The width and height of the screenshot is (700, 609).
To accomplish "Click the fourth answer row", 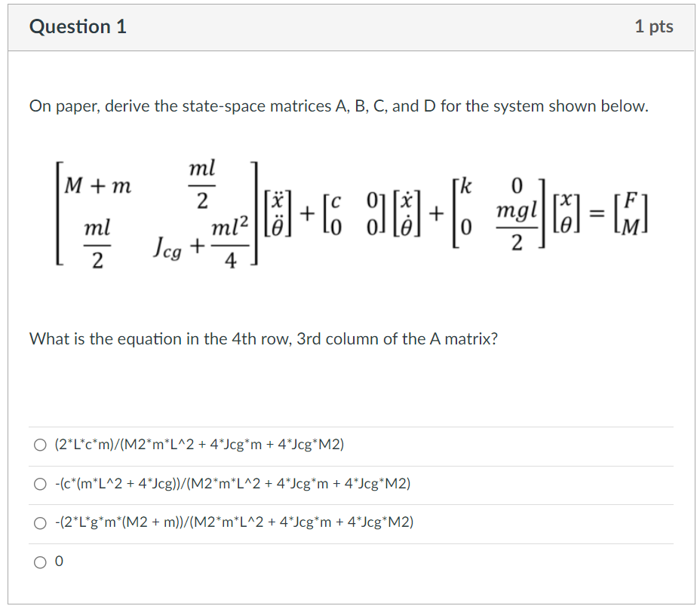I will click(350, 561).
